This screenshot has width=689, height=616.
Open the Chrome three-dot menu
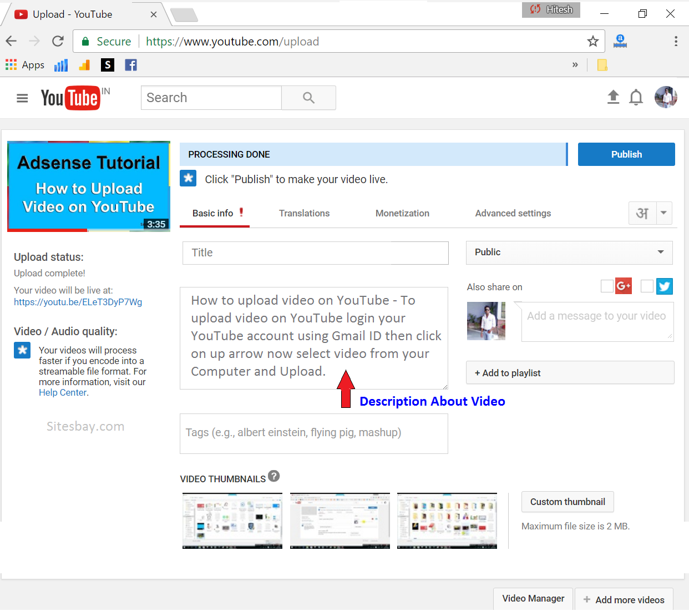pos(676,41)
